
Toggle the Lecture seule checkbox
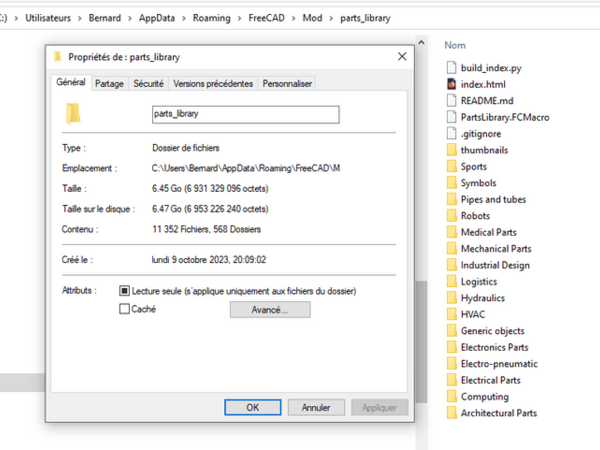[x=124, y=291]
